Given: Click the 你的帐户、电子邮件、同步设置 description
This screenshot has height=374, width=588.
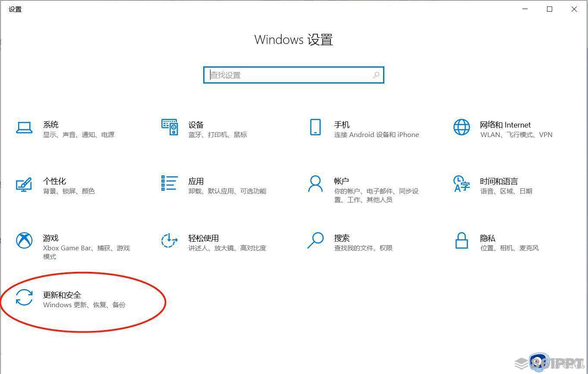Looking at the screenshot, I should pos(376,196).
